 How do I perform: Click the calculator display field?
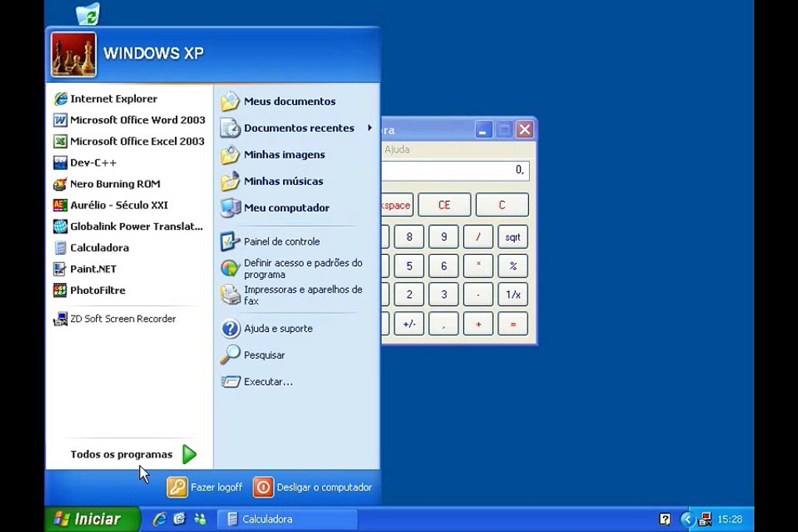pyautogui.click(x=455, y=171)
